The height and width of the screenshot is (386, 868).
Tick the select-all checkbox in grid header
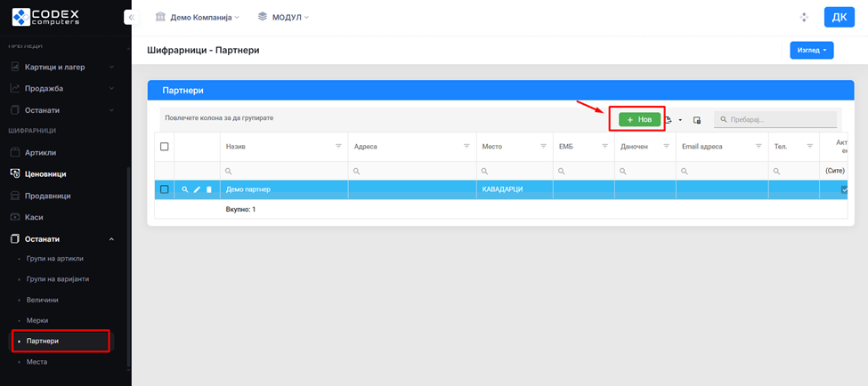164,146
